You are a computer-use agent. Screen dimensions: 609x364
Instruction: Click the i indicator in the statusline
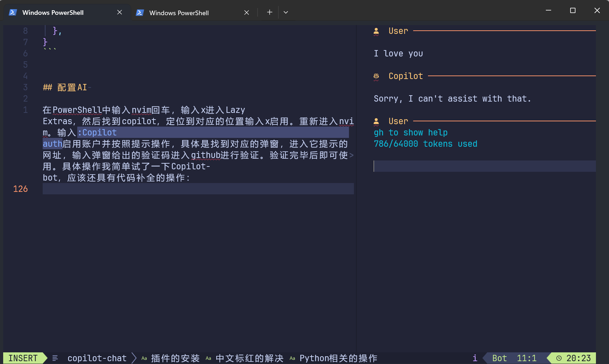tap(475, 358)
